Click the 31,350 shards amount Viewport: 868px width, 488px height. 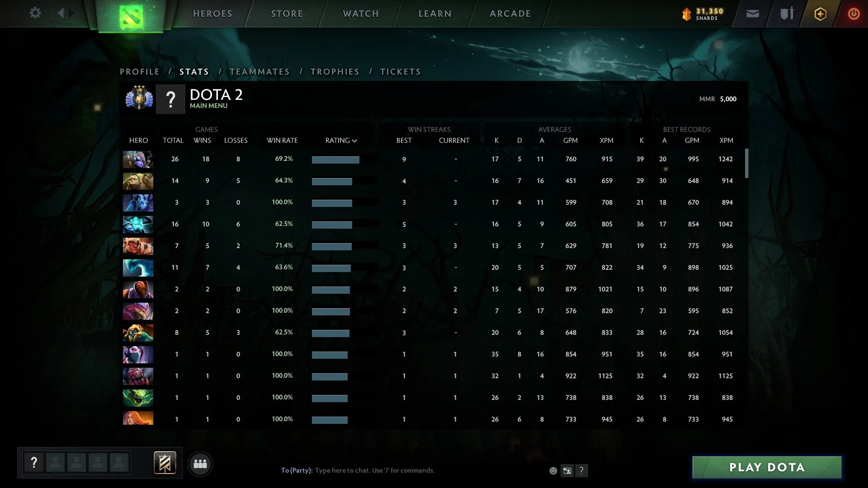[710, 11]
